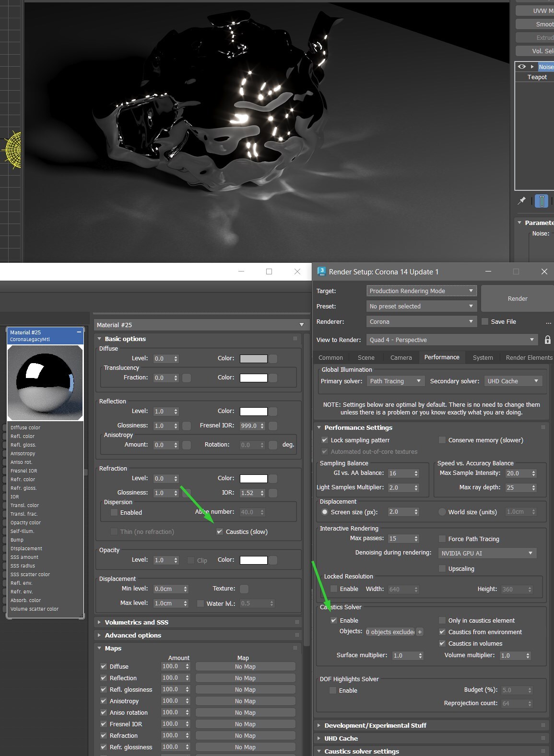Expand the Noise modifier arrow
This screenshot has height=756, width=554.
pos(532,67)
